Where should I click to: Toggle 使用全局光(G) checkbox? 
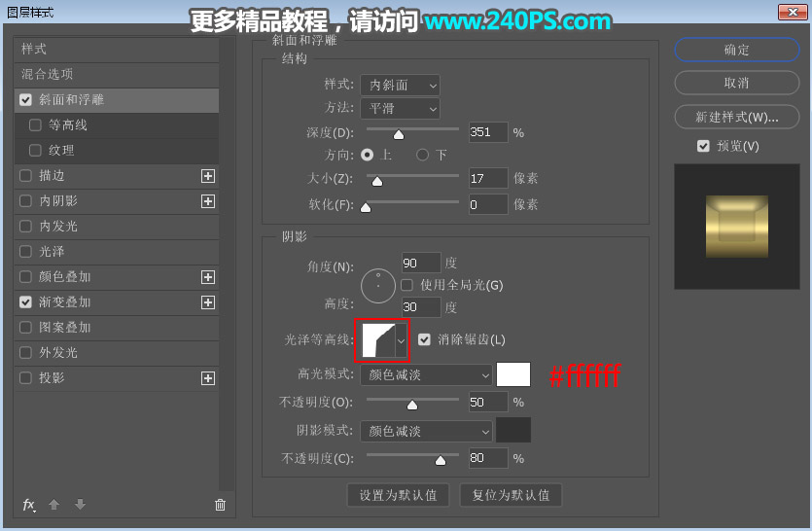click(407, 285)
